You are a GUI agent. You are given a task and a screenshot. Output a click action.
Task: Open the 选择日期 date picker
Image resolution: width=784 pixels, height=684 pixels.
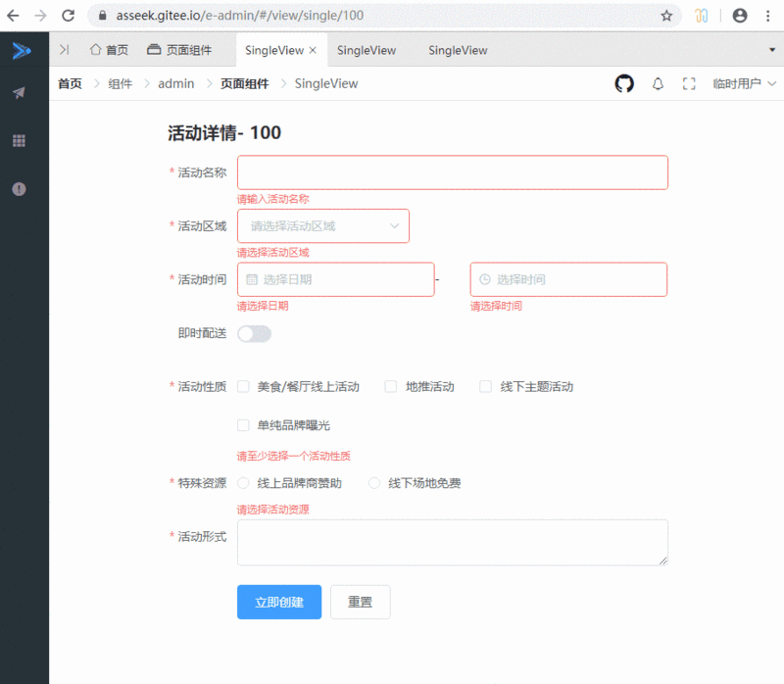(x=335, y=279)
